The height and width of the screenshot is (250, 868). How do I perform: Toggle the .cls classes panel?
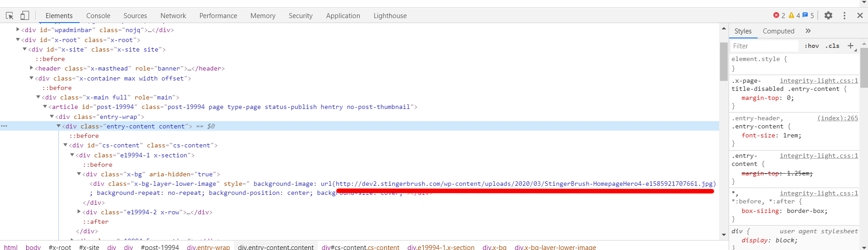[x=832, y=46]
